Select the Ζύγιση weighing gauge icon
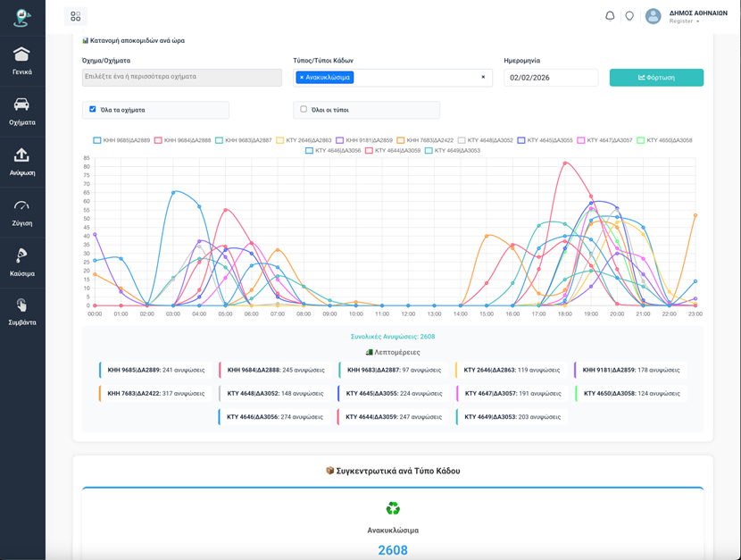The height and width of the screenshot is (560, 741). (22, 212)
